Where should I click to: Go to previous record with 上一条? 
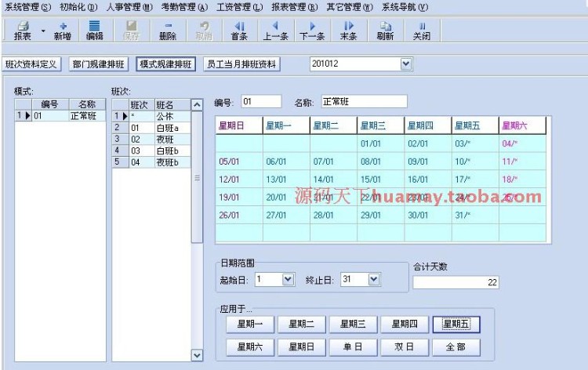[x=276, y=31]
